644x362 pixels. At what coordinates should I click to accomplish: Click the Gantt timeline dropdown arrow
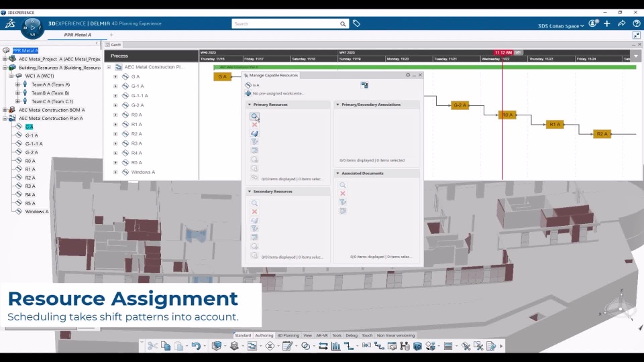point(636,56)
